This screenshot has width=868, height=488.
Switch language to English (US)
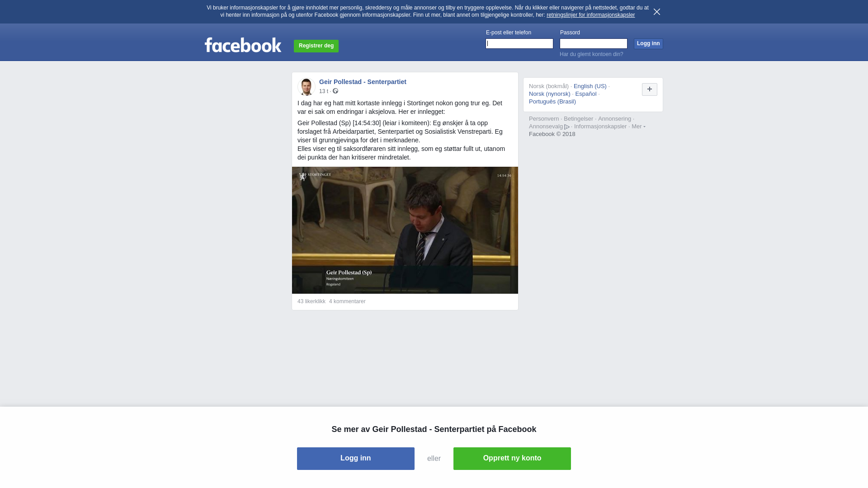[590, 86]
